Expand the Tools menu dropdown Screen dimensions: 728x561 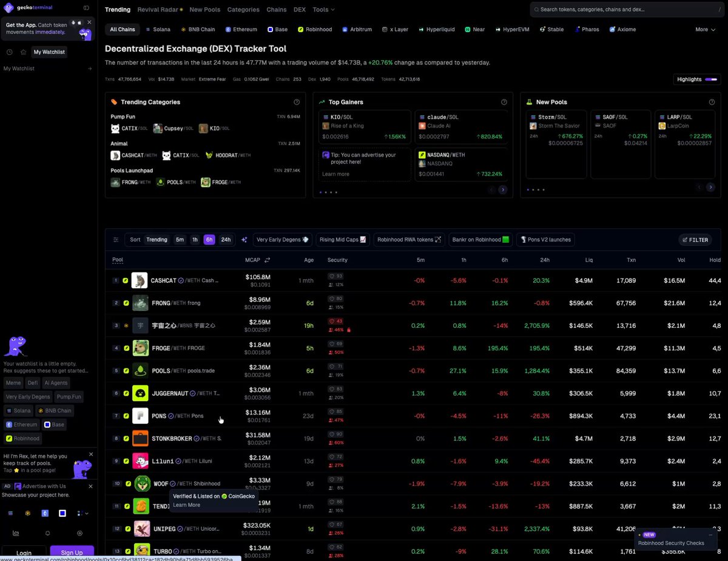coord(323,10)
